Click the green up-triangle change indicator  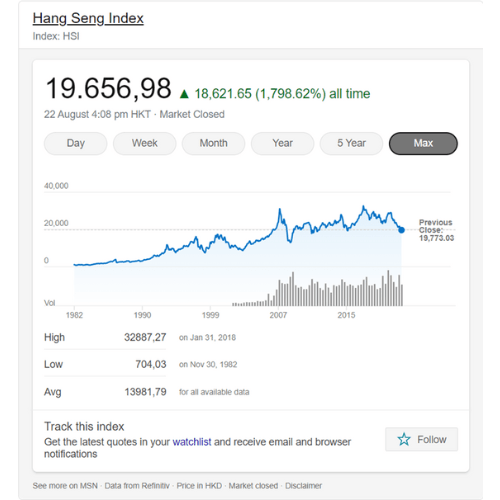[184, 94]
